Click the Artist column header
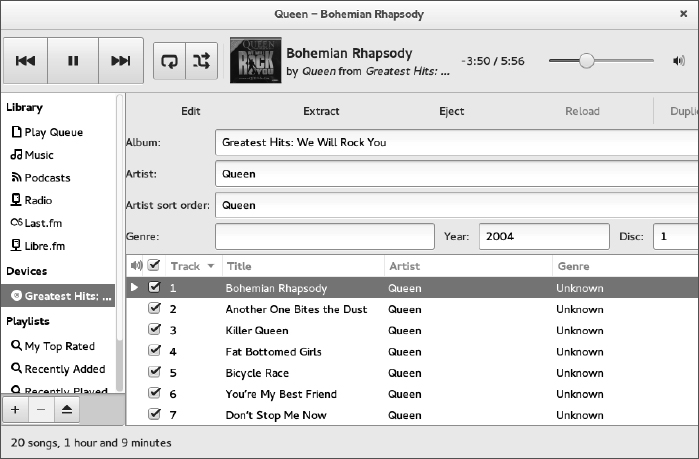 (x=405, y=267)
